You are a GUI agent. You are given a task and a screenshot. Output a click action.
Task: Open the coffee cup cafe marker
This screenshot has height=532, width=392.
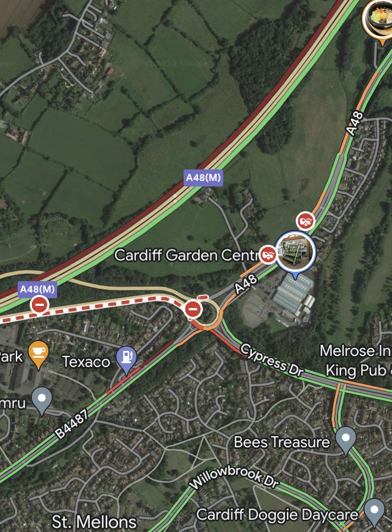coord(38,354)
